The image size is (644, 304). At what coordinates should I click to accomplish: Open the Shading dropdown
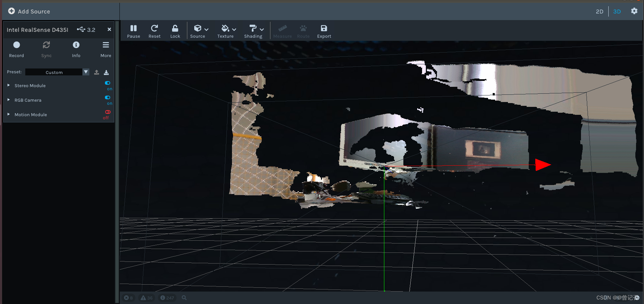[254, 31]
